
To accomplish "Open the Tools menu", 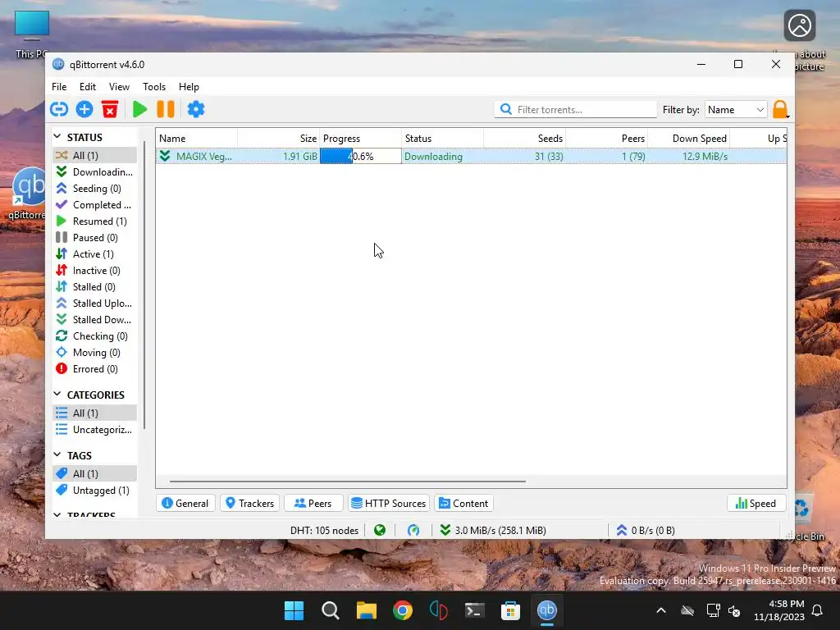I will (x=153, y=87).
